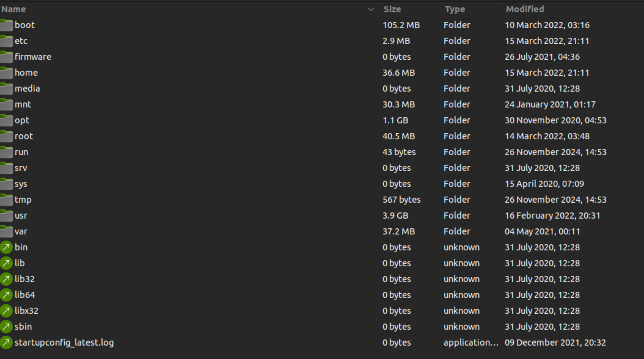Select the root folder entry

pyautogui.click(x=322, y=136)
